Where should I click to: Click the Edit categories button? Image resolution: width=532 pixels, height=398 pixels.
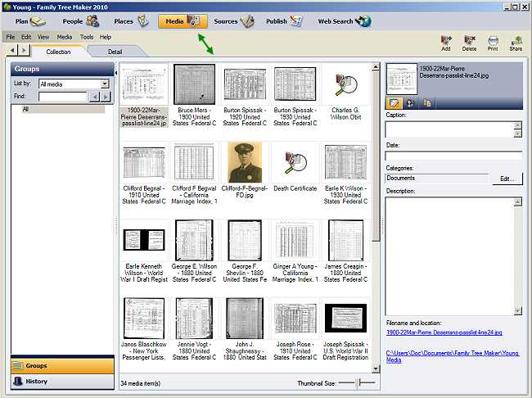pyautogui.click(x=507, y=179)
